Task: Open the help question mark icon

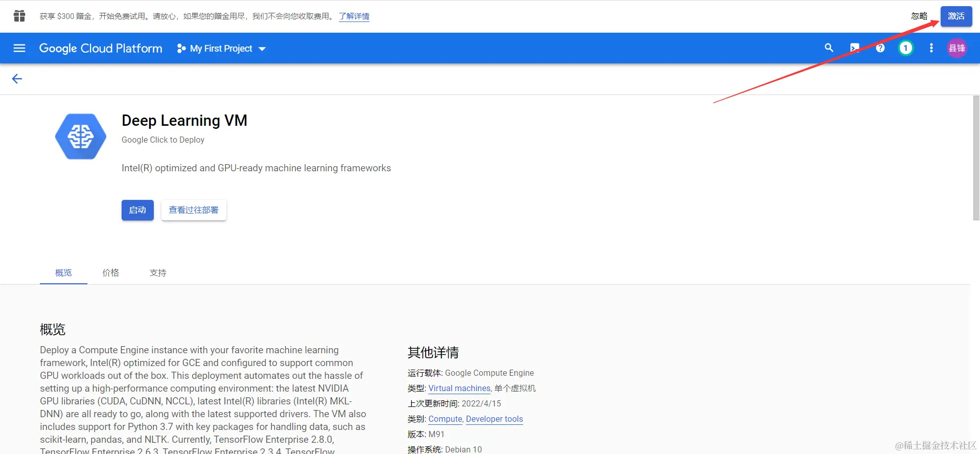Action: (x=880, y=48)
